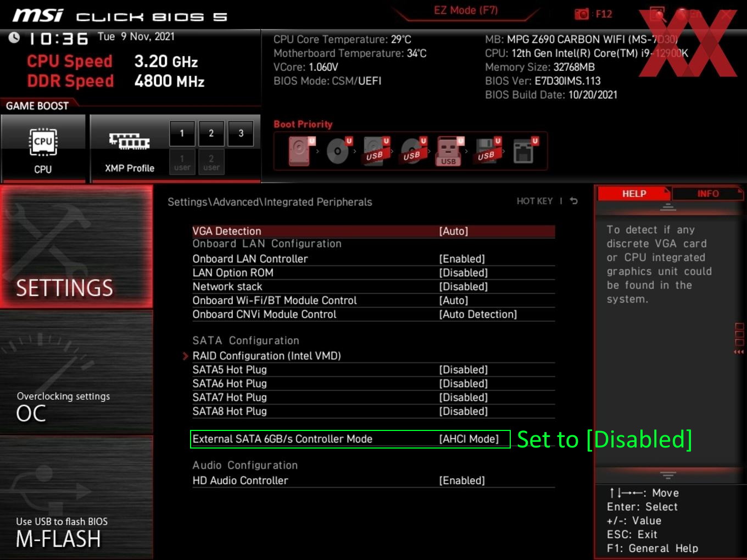
Task: Enable XMP profile 1
Action: click(x=182, y=133)
